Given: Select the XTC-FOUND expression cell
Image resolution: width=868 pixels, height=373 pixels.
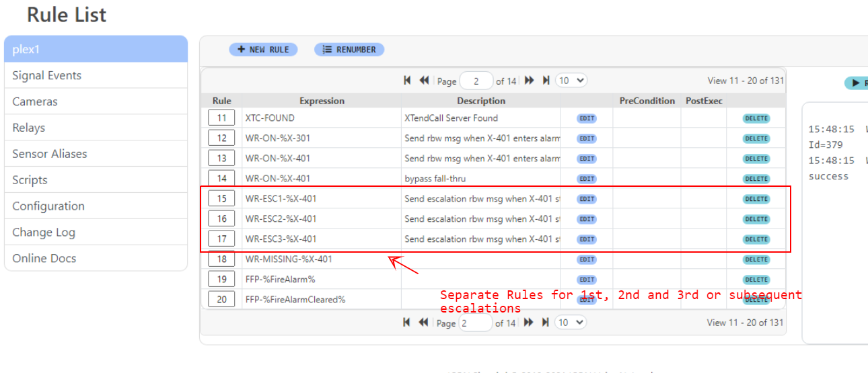Looking at the screenshot, I should pos(322,118).
